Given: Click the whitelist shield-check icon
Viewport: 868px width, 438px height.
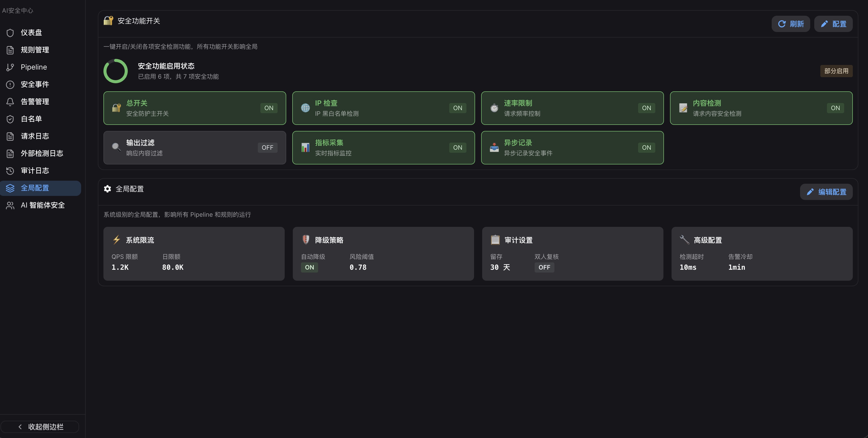Looking at the screenshot, I should [x=10, y=119].
